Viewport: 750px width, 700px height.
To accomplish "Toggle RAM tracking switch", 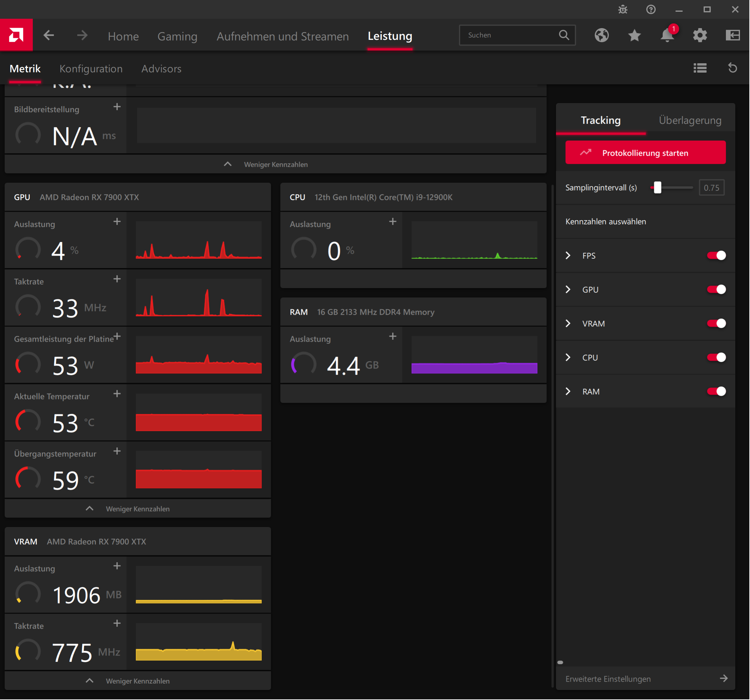I will click(716, 391).
